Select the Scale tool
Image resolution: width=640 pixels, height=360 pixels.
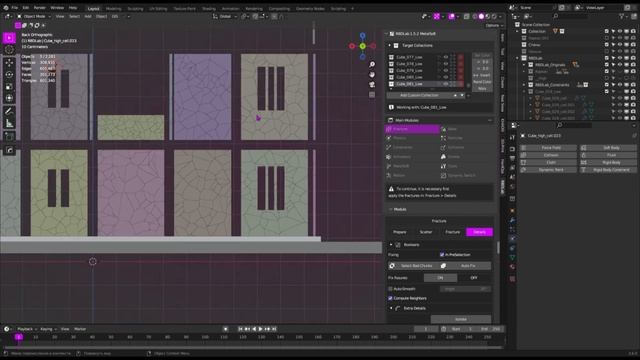click(9, 87)
